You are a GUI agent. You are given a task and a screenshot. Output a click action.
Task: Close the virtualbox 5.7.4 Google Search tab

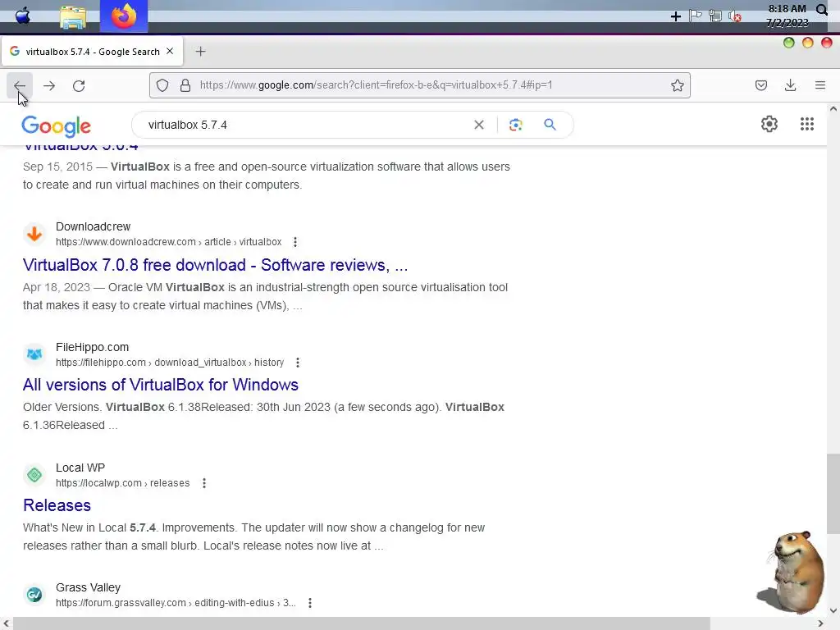tap(170, 52)
